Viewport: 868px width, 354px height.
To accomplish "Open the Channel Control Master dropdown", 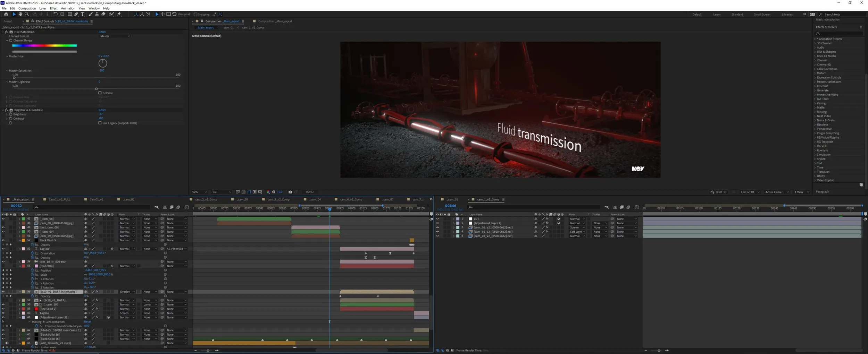I will pyautogui.click(x=115, y=36).
